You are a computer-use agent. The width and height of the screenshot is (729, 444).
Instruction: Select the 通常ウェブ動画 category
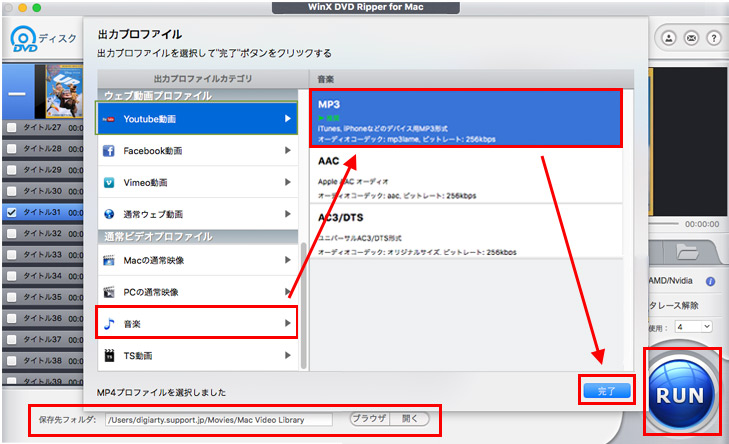tap(198, 214)
